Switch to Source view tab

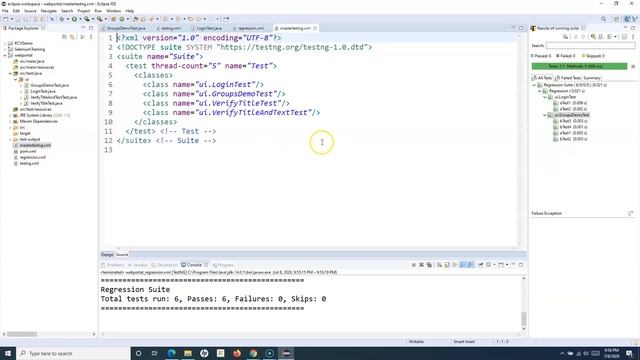point(122,255)
